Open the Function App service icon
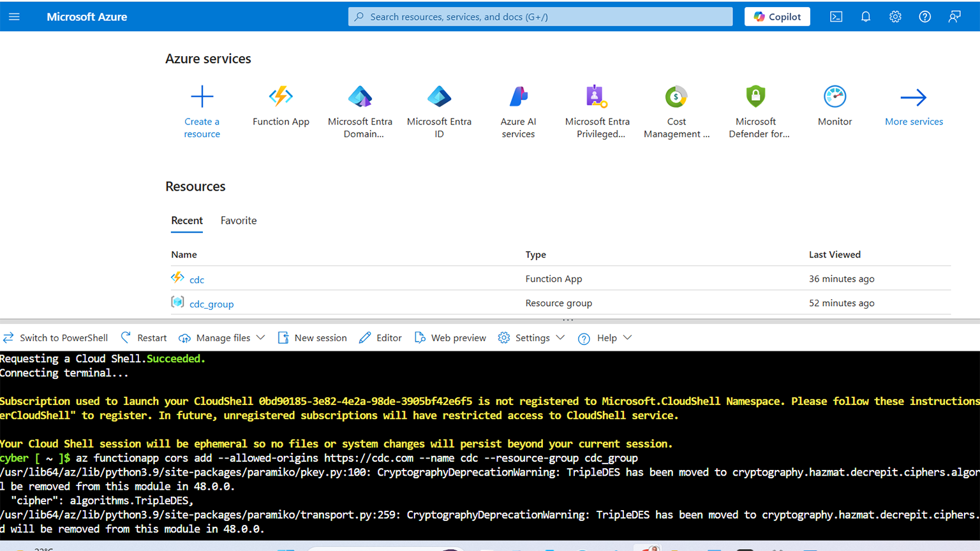Viewport: 980px width, 551px height. (x=281, y=96)
